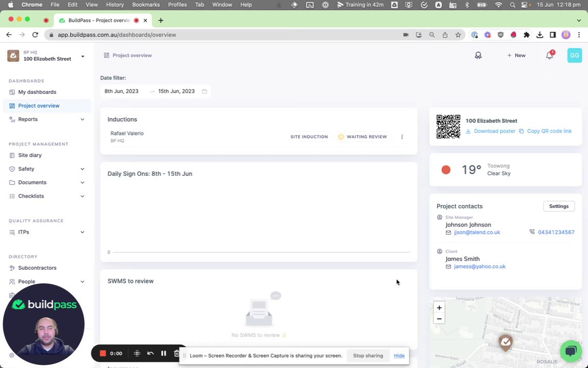Open the Bookmarks menu in menu bar
This screenshot has width=588, height=368.
146,5
